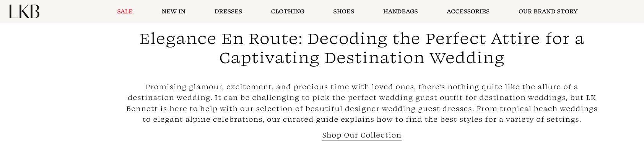Expand the SHOES navigation category
This screenshot has height=149, width=644.
(343, 11)
